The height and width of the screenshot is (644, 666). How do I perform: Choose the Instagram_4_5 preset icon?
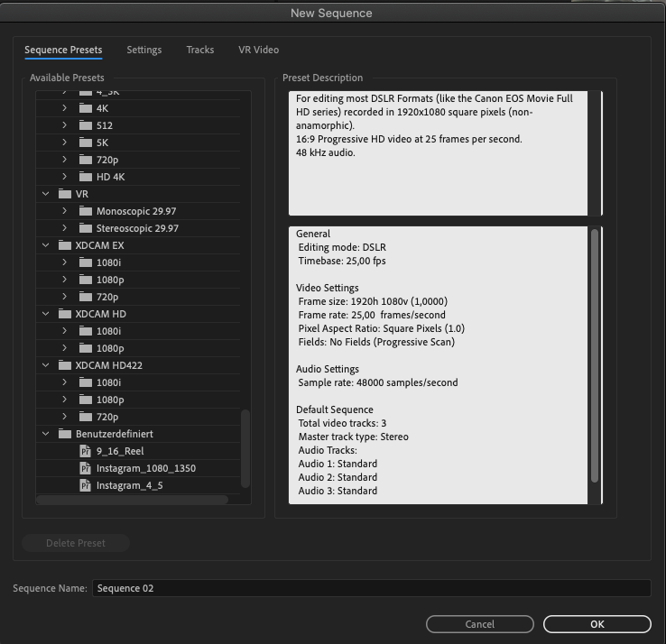(x=86, y=485)
